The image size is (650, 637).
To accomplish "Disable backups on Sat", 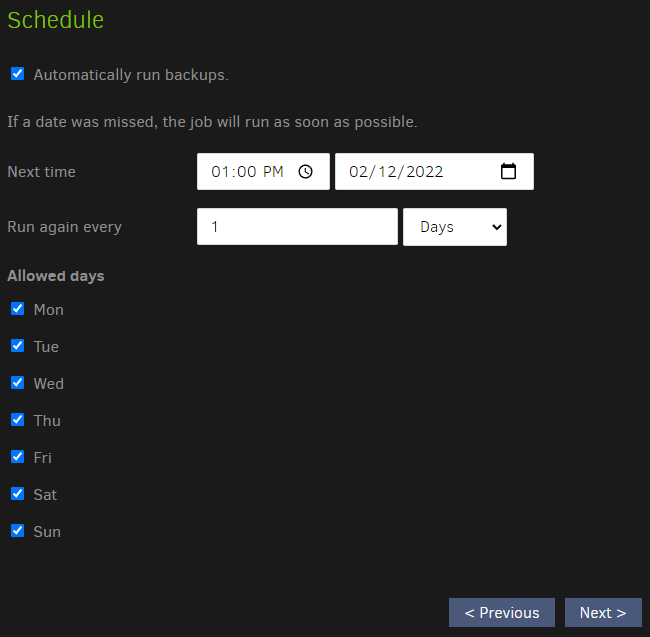I will (x=17, y=494).
